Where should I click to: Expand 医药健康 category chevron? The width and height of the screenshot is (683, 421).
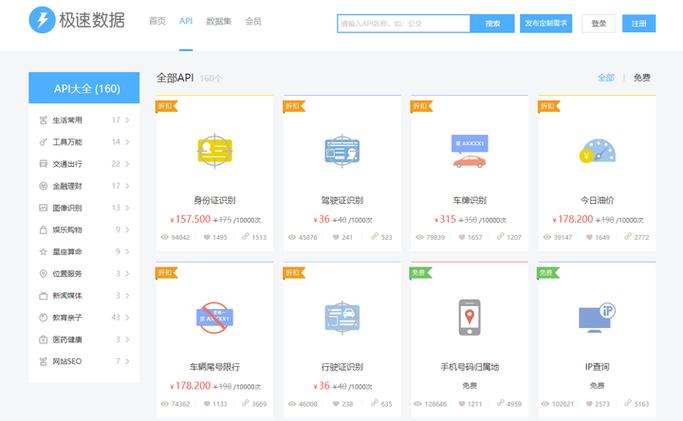[128, 339]
